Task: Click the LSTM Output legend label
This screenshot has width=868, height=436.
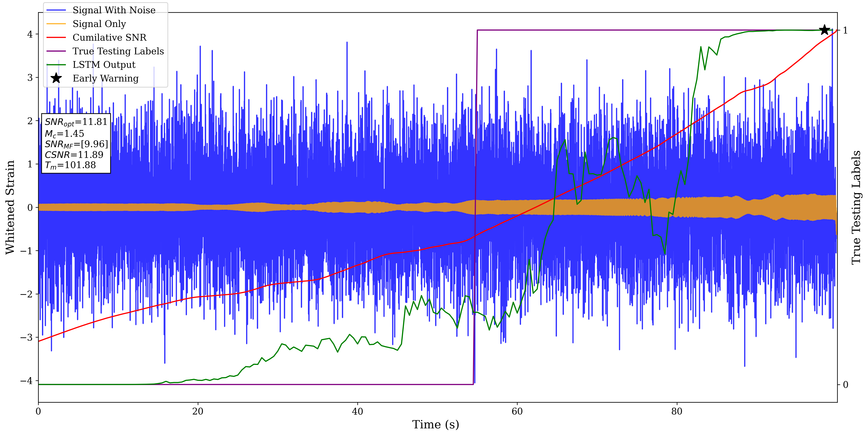Action: coord(104,65)
